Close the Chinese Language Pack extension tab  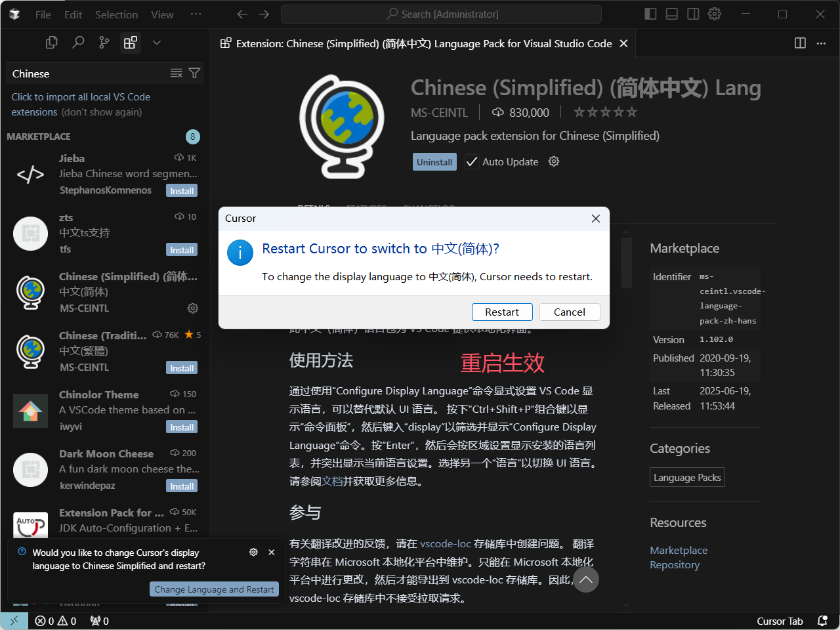click(x=623, y=43)
